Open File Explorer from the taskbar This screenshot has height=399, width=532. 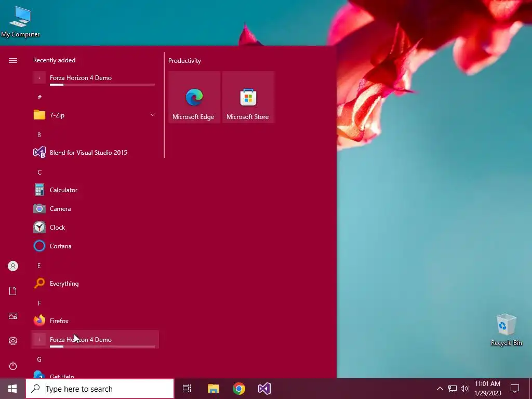[x=214, y=389]
